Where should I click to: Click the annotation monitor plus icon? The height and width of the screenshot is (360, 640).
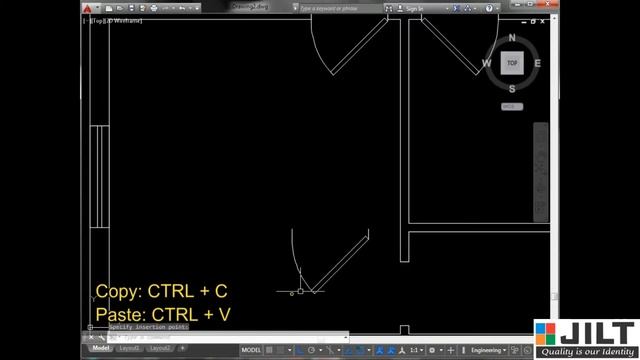pos(451,350)
